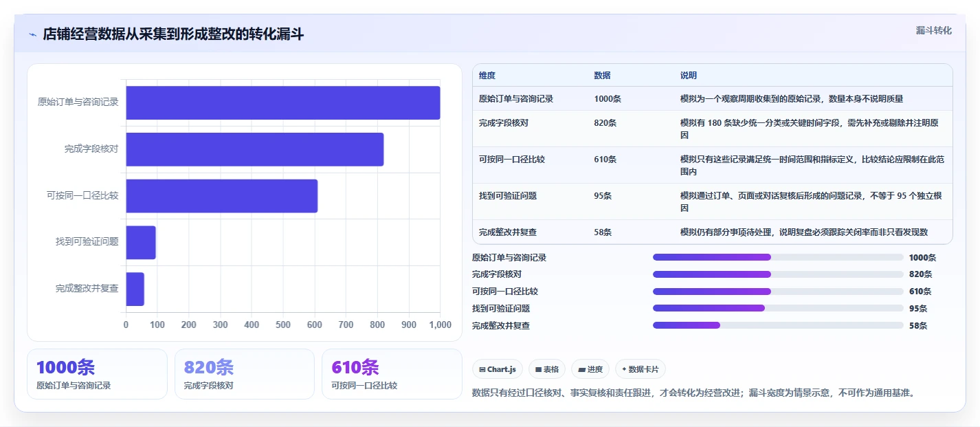Click the progress list label 可按同一口径比较

(505, 292)
